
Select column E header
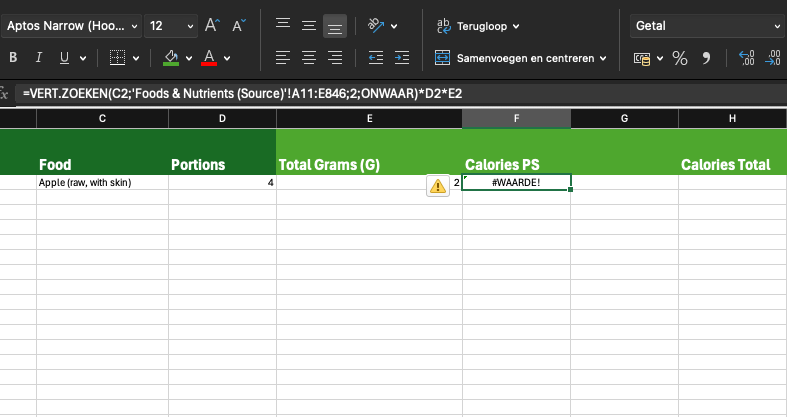click(369, 118)
